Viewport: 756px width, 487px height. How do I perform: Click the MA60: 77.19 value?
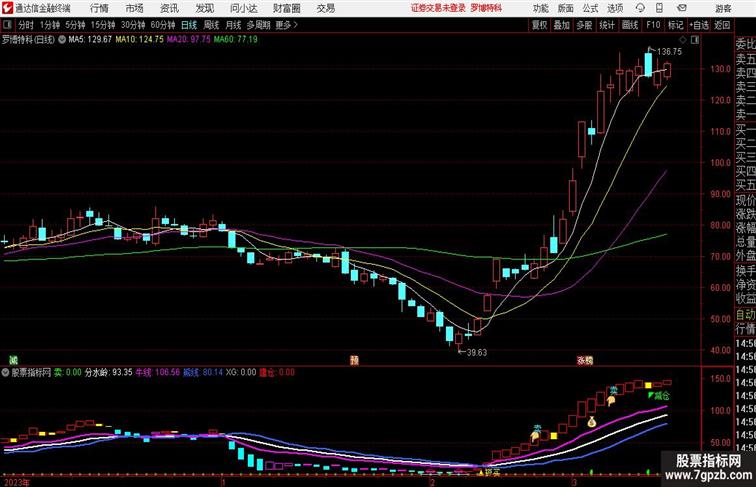[236, 40]
